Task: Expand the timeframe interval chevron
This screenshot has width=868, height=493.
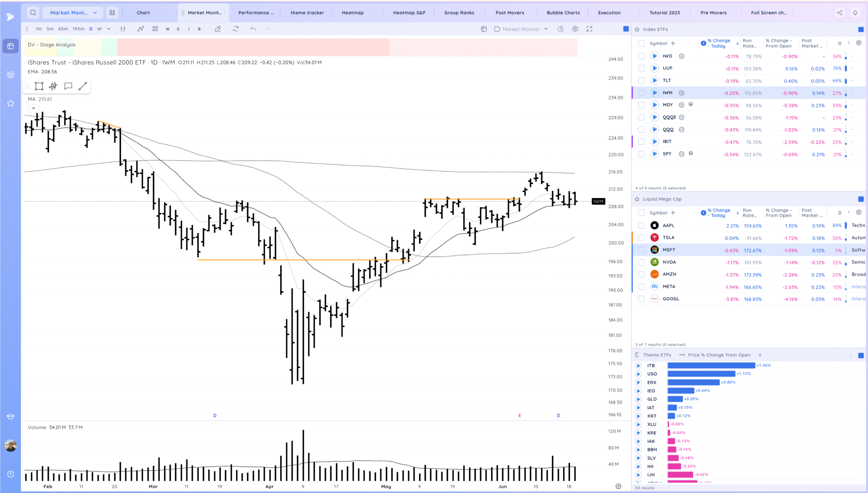Action: point(109,29)
